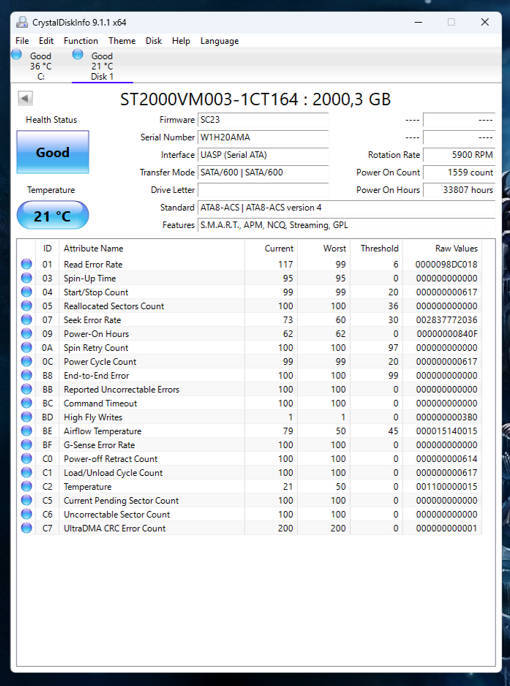Click the empty Drive Letter field
The height and width of the screenshot is (686, 510).
[263, 190]
